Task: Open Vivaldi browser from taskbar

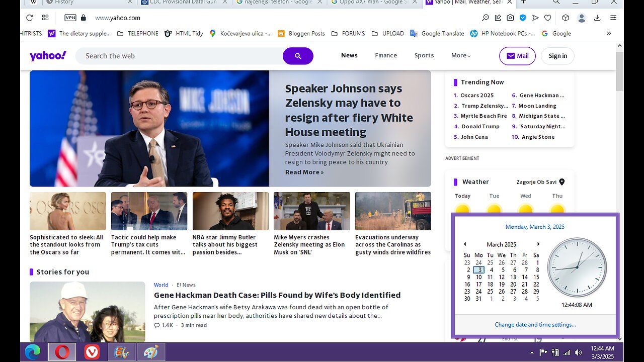Action: (x=92, y=352)
